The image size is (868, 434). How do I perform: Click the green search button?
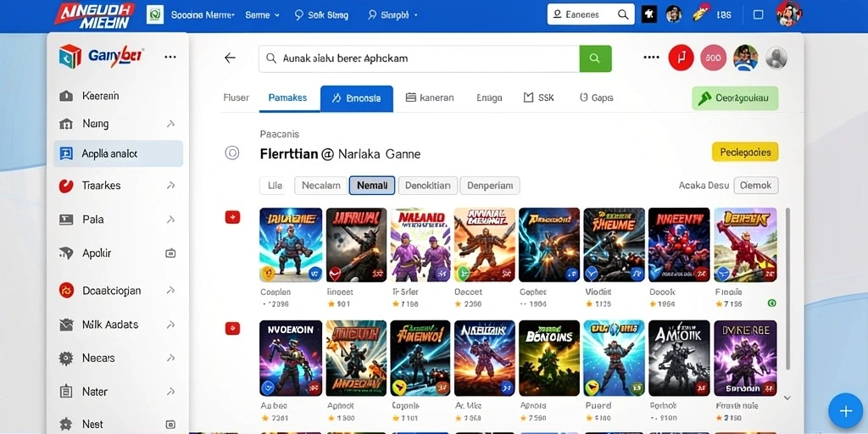click(595, 58)
